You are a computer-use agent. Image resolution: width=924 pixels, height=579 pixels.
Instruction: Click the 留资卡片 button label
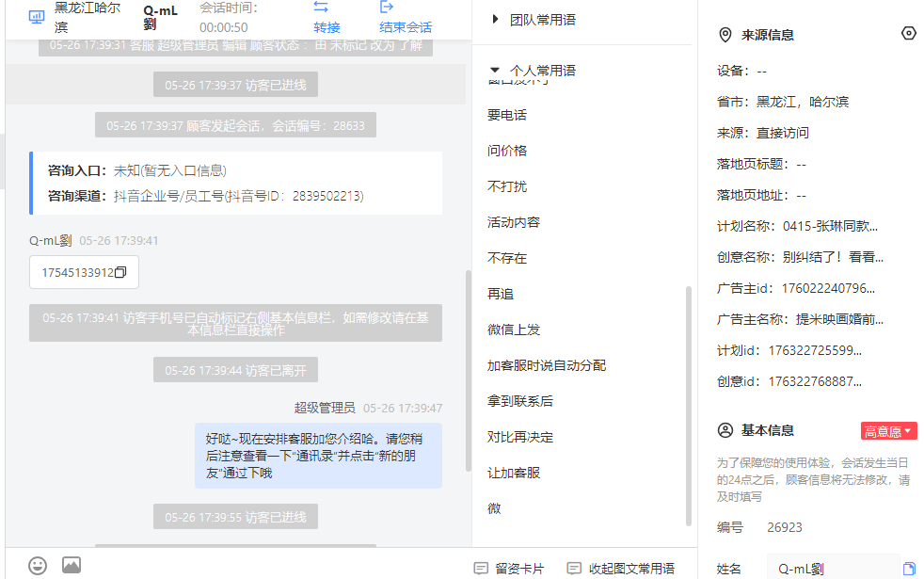[x=519, y=569]
